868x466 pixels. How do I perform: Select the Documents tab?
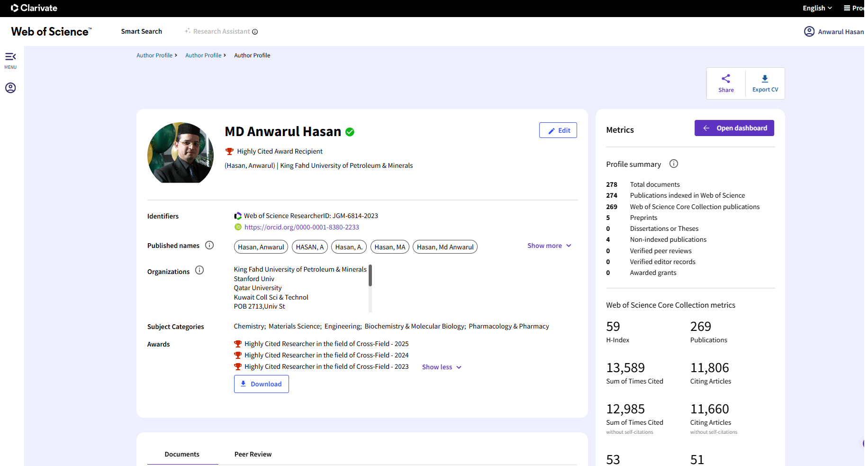182,454
